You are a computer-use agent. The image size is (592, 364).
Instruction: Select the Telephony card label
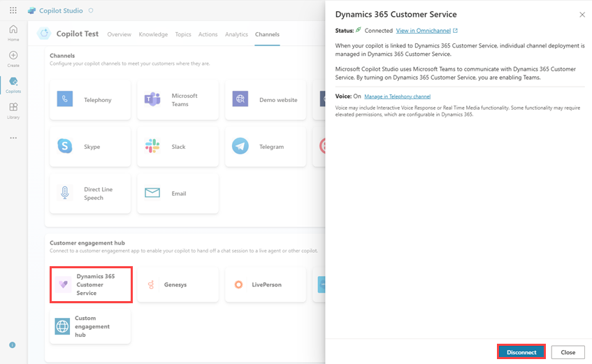point(98,100)
